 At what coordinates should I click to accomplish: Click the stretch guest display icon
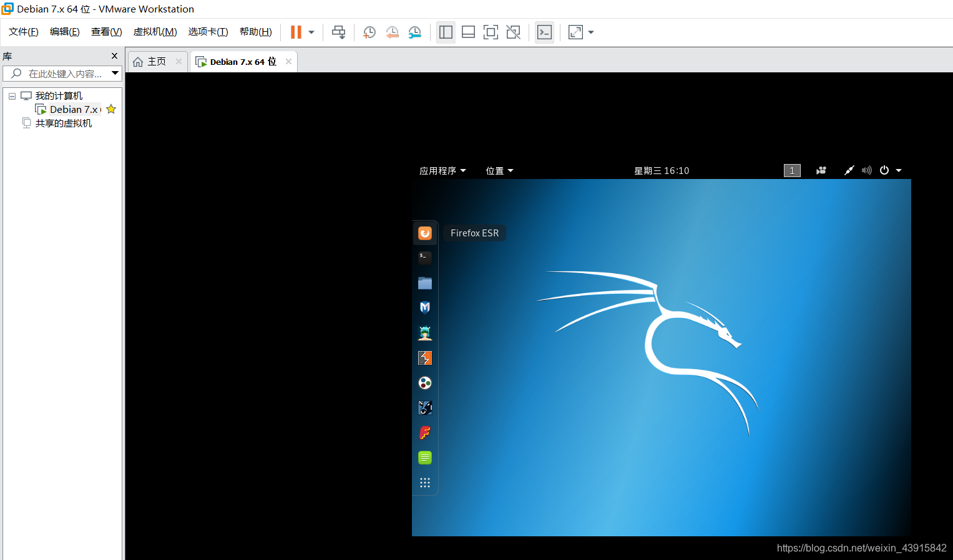[575, 32]
